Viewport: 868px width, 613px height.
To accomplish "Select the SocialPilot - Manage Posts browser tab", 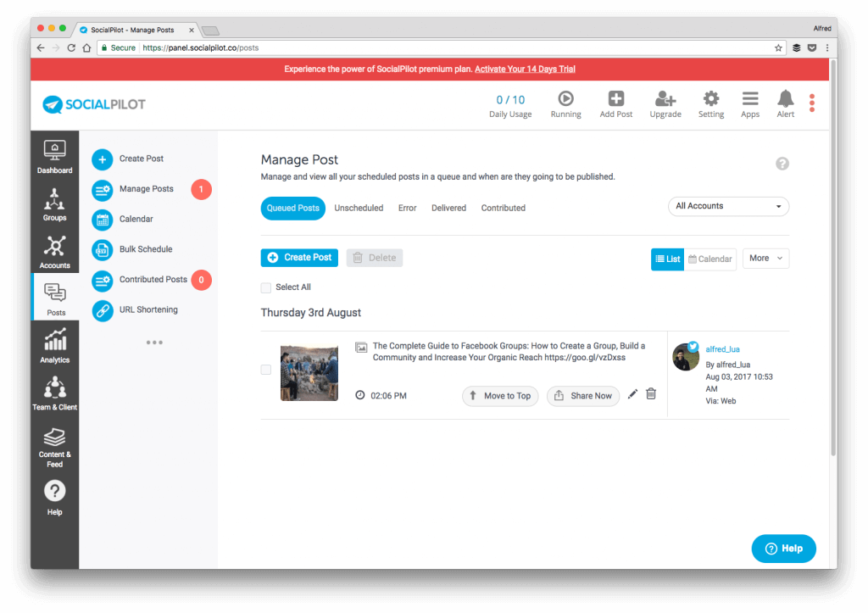I will [x=136, y=30].
